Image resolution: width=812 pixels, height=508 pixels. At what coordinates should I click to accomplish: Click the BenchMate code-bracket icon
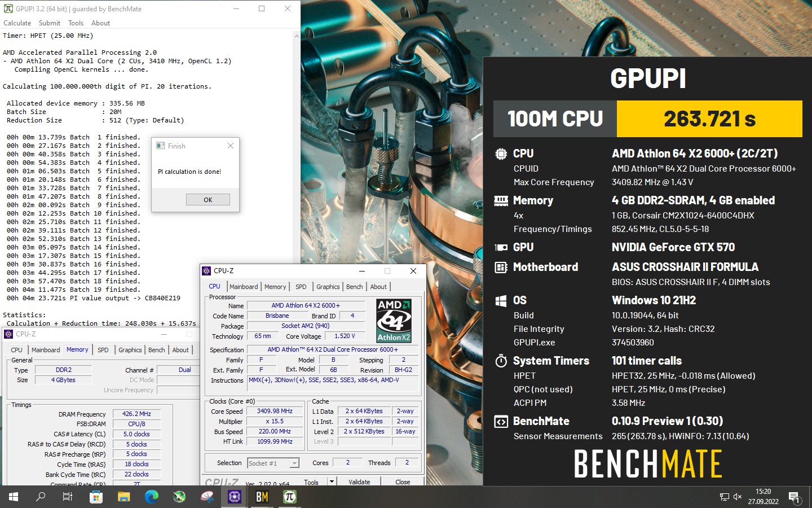[501, 422]
